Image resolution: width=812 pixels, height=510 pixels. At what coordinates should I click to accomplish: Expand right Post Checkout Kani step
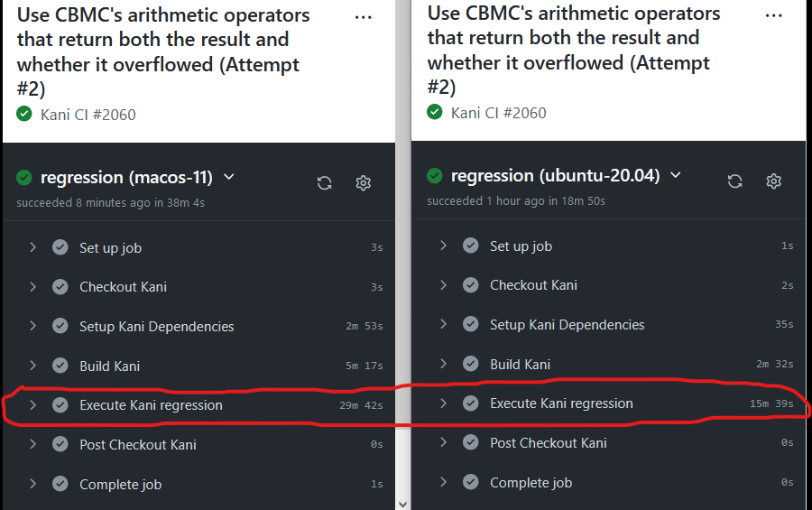point(443,442)
